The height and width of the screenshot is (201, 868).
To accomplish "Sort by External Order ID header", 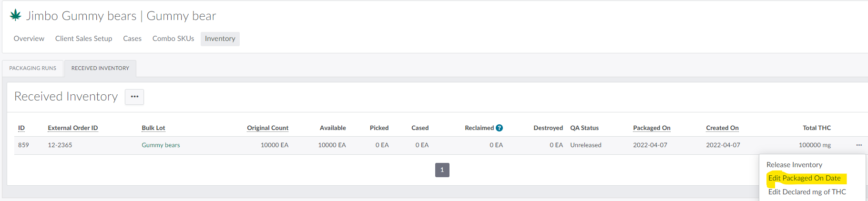I will pyautogui.click(x=72, y=128).
